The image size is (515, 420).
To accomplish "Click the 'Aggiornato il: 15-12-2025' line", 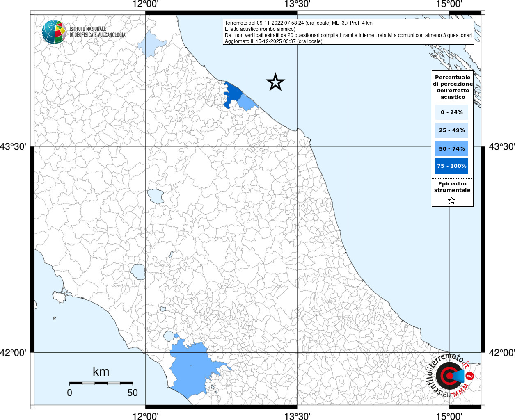I will (x=274, y=41).
